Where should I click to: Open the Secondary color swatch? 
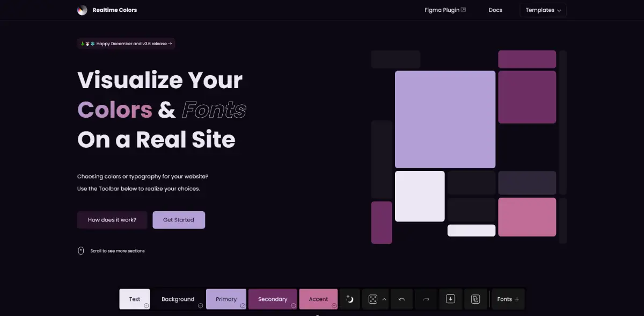coord(272,299)
